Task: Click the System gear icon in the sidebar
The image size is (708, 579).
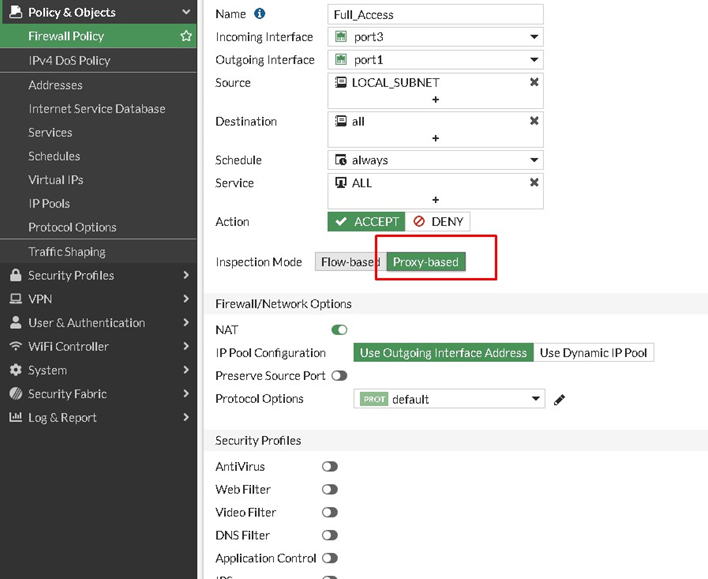Action: [x=16, y=370]
